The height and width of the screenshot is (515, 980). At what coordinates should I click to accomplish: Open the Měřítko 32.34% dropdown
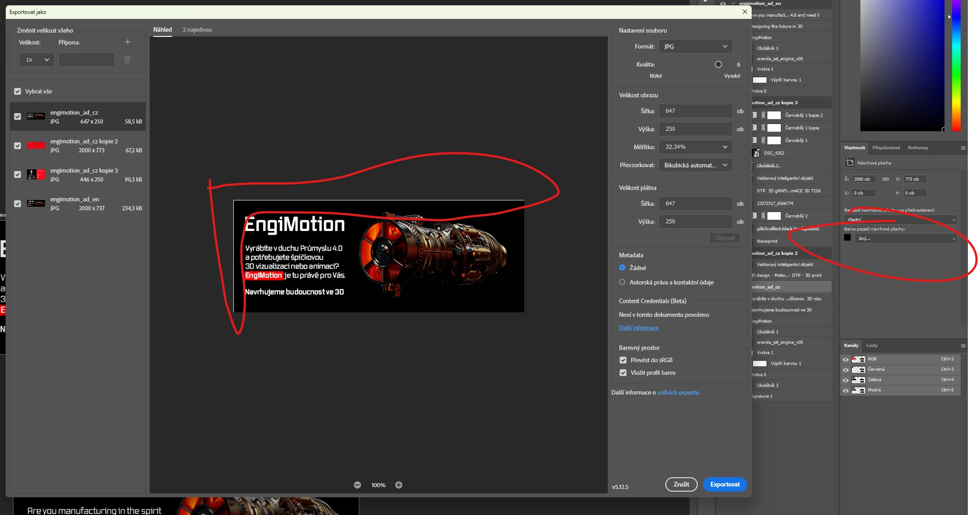pos(696,147)
